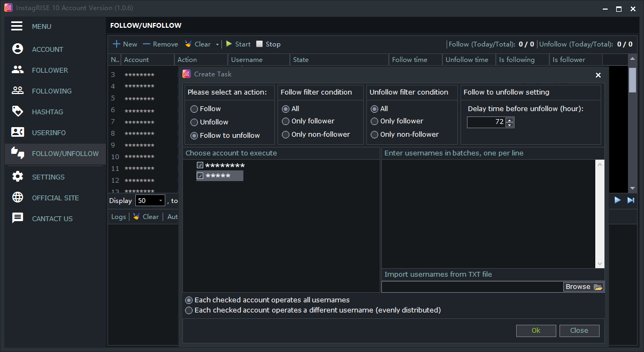This screenshot has height=352, width=644.
Task: Open CONTACT US chat icon
Action: point(18,218)
